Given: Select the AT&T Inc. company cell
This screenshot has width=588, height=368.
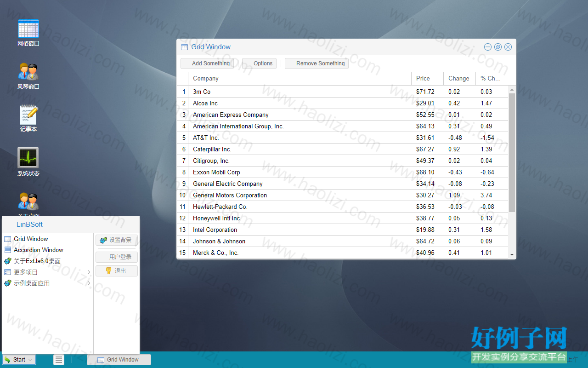Looking at the screenshot, I should coord(300,138).
